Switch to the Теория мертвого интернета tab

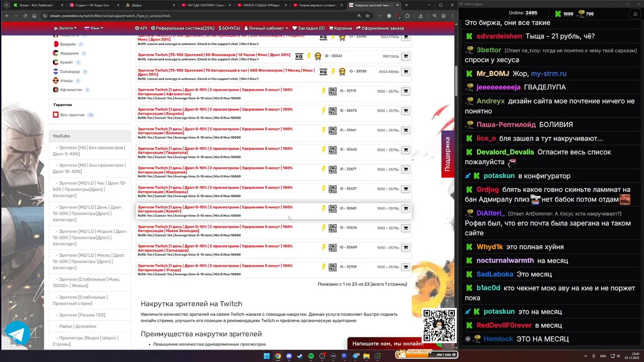(318, 5)
